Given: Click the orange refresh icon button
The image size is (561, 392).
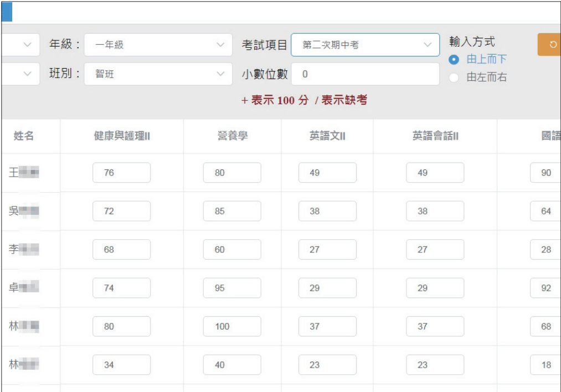Looking at the screenshot, I should (549, 45).
